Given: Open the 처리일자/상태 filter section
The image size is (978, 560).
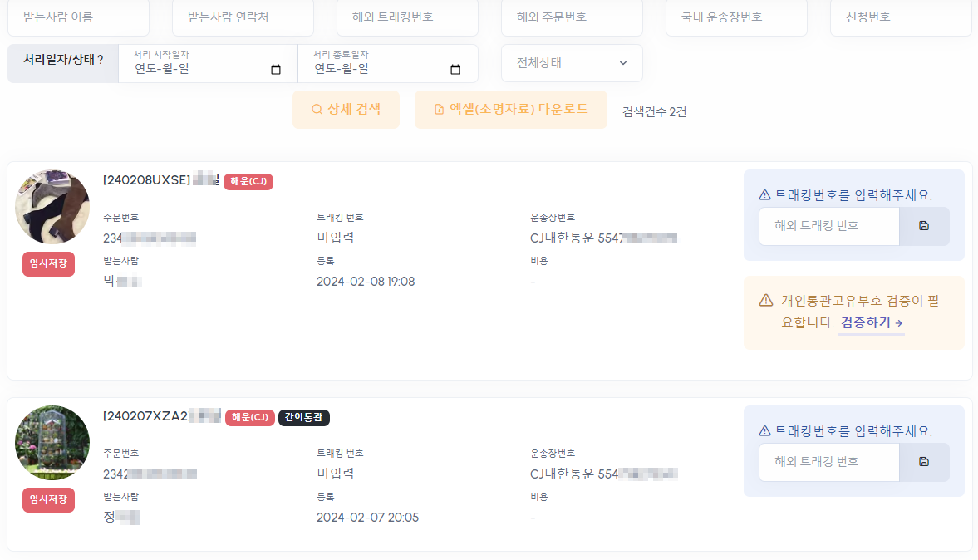Looking at the screenshot, I should click(x=62, y=63).
